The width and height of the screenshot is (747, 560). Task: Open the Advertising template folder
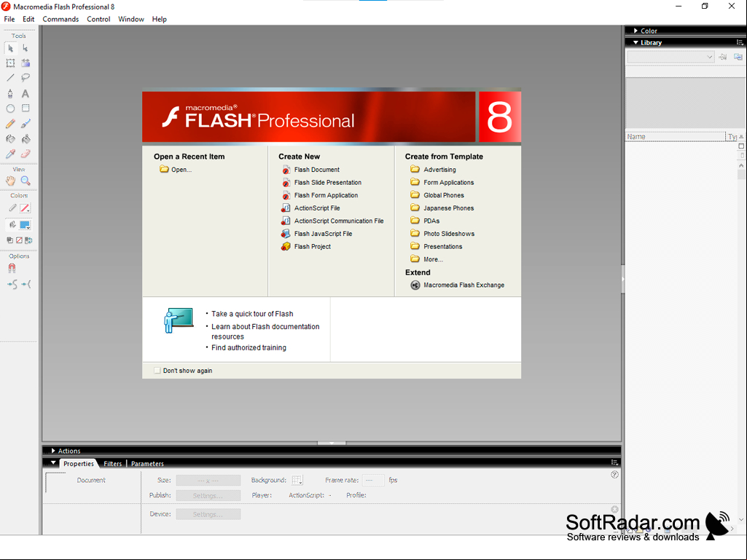pyautogui.click(x=433, y=170)
